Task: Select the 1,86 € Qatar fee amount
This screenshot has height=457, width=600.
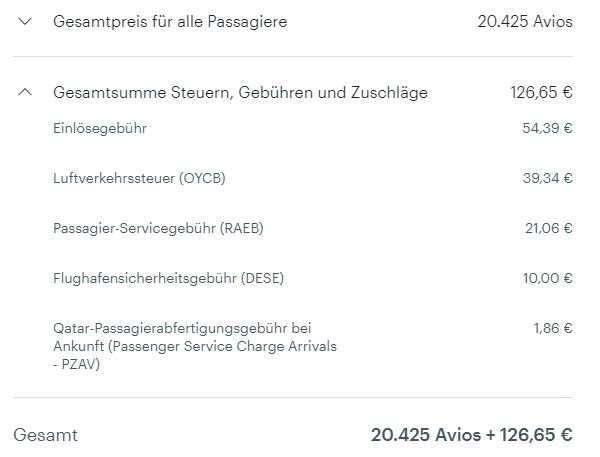Action: pos(553,328)
